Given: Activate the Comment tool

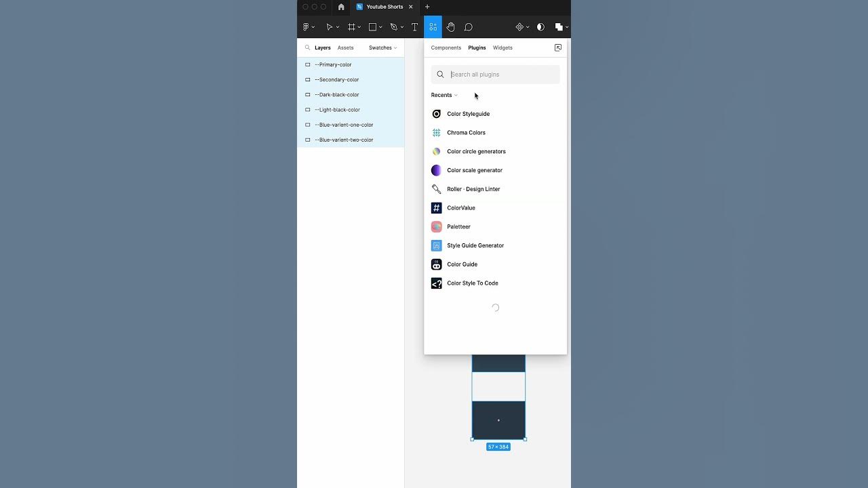Looking at the screenshot, I should (x=469, y=27).
